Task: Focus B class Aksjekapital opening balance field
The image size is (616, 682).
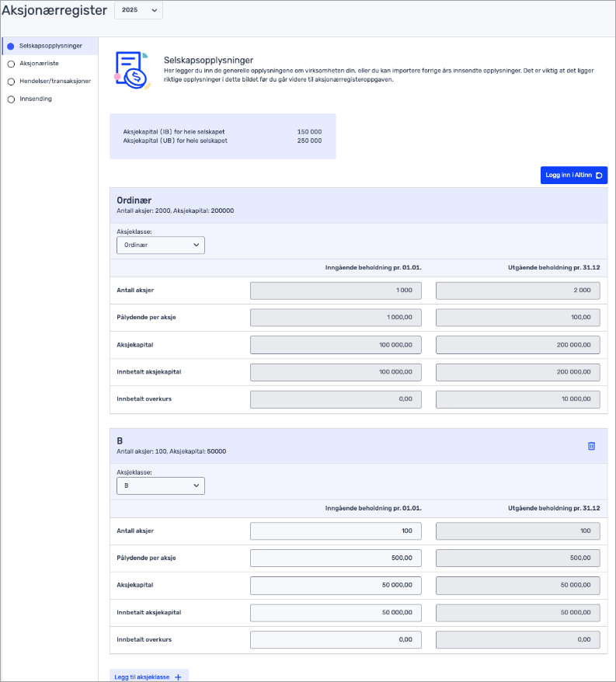Action: click(x=336, y=586)
